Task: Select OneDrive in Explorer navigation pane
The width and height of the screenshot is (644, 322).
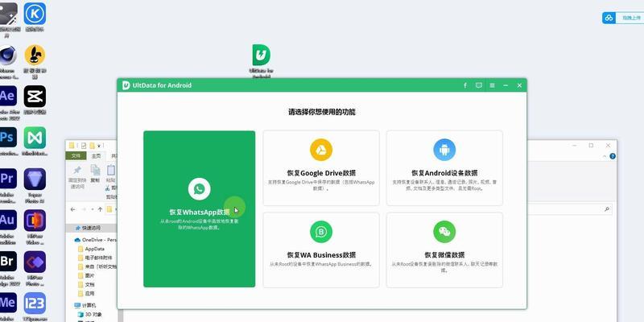Action: click(x=95, y=240)
